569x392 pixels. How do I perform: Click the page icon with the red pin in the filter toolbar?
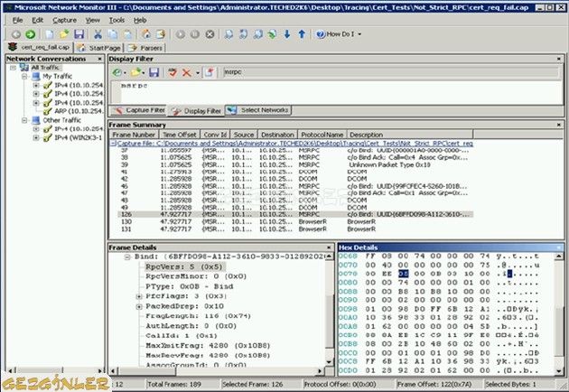click(x=209, y=72)
